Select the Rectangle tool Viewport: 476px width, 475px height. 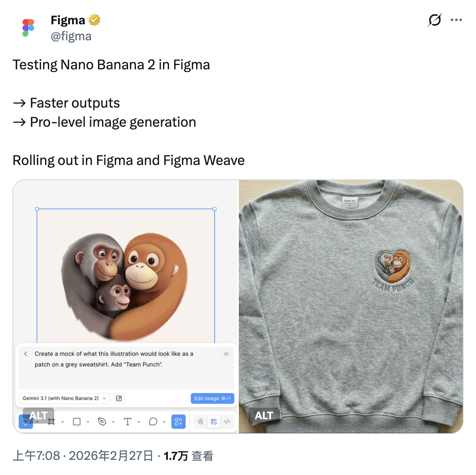(77, 422)
